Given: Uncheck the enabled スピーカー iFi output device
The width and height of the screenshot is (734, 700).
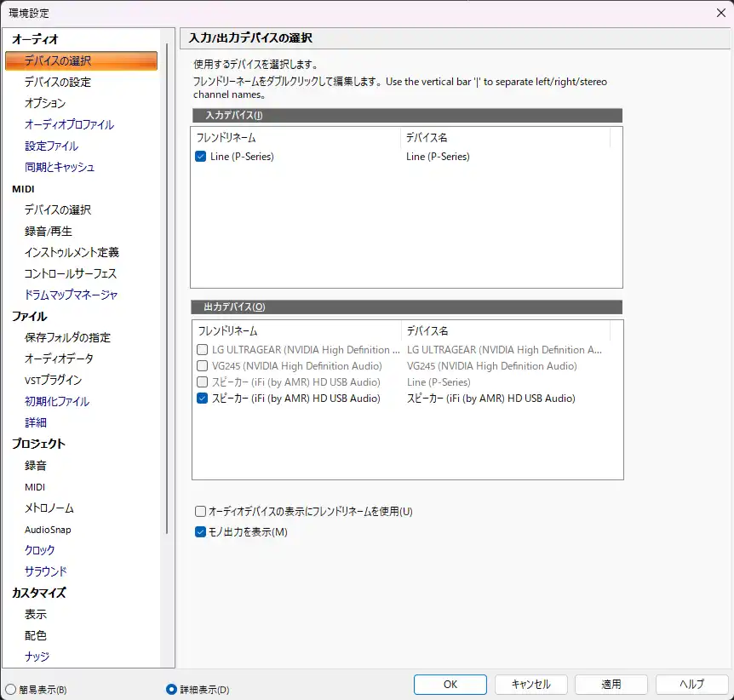Looking at the screenshot, I should [x=203, y=399].
